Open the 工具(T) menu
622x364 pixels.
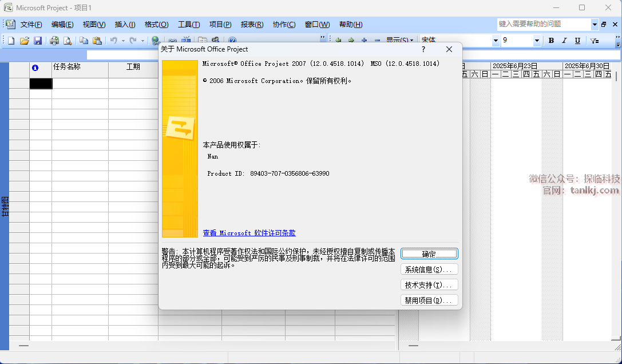click(188, 25)
